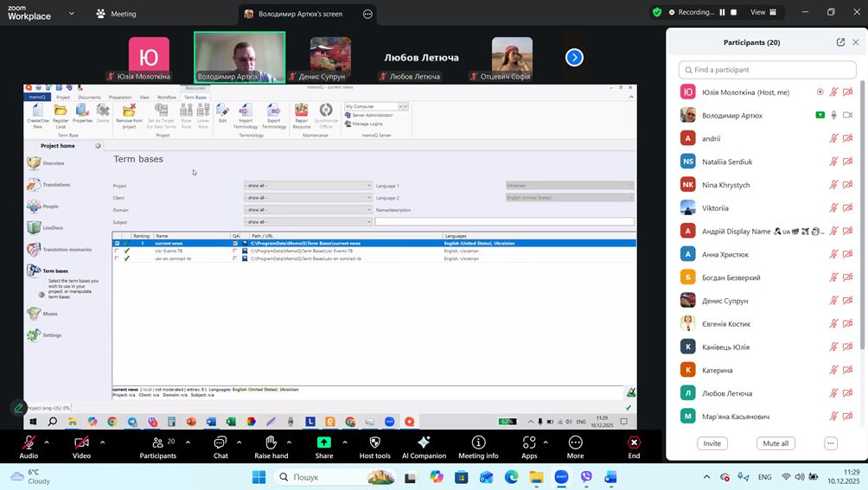Screen dimensions: 868x490
Task: Open Meeting info
Action: pos(478,442)
